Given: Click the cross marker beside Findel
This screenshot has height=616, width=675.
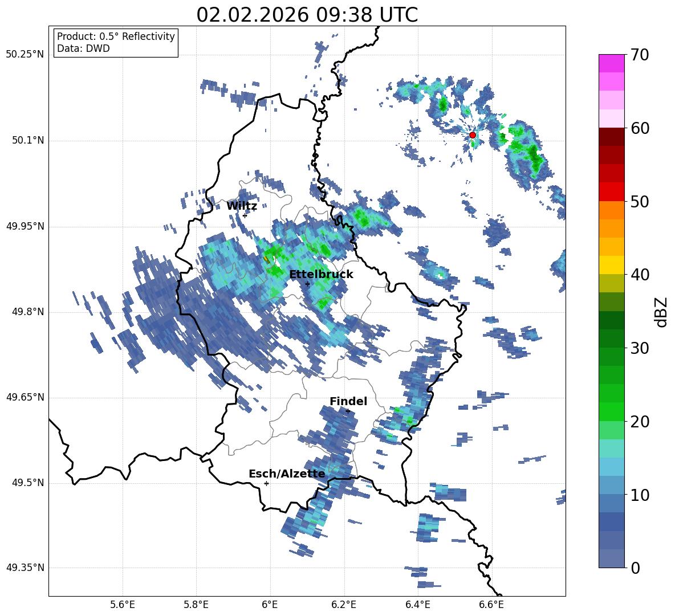Looking at the screenshot, I should click(348, 411).
